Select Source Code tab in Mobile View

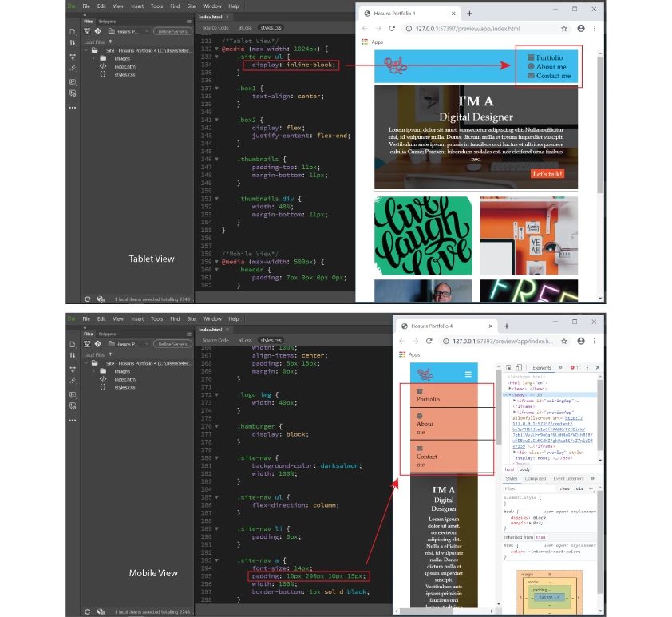(215, 340)
